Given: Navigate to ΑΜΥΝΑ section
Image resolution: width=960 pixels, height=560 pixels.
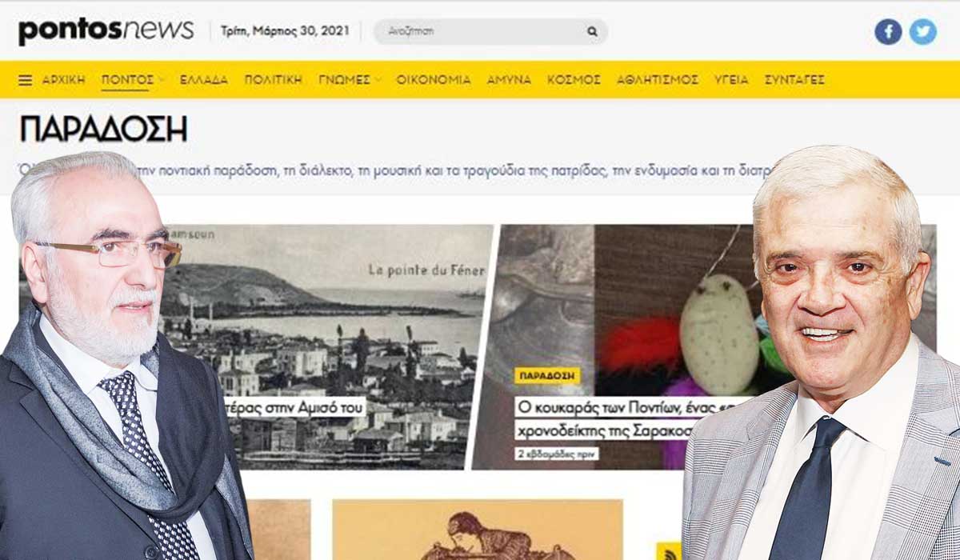Looking at the screenshot, I should tap(509, 80).
